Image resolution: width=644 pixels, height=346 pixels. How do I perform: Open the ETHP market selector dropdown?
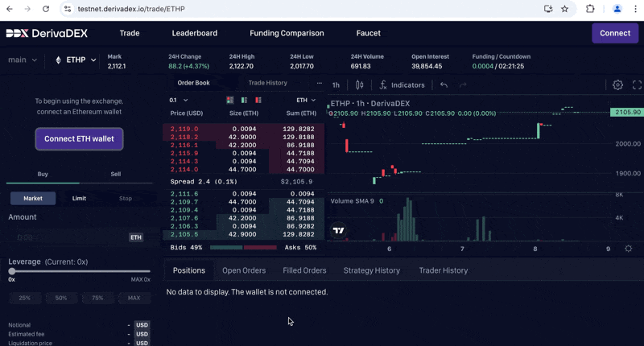[76, 60]
